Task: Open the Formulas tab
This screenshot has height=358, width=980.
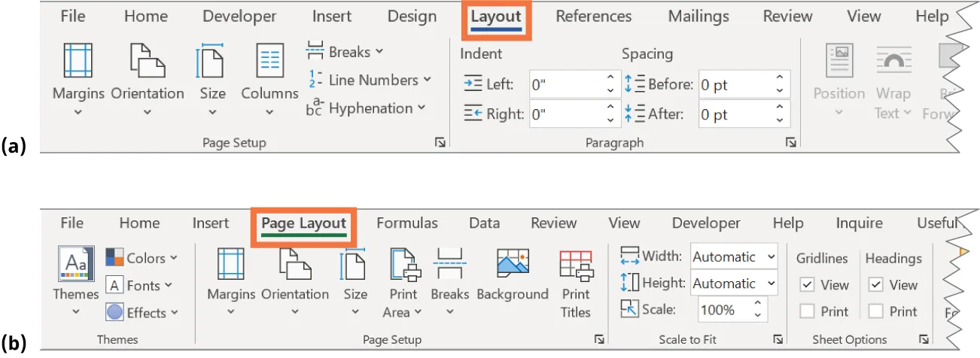Action: (x=406, y=223)
